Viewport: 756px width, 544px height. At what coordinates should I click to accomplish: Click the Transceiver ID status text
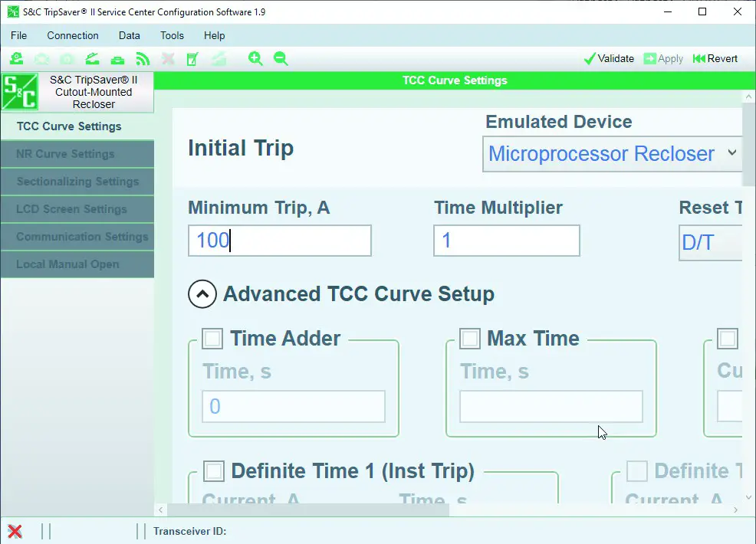point(189,532)
